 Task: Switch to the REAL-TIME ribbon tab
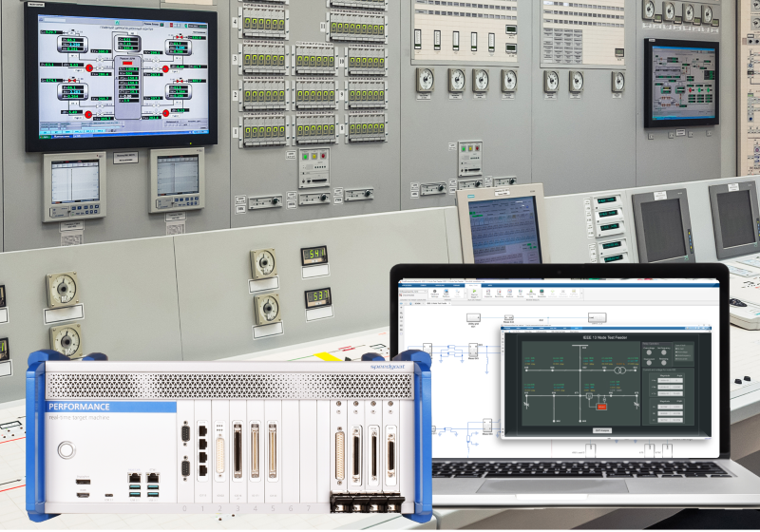(473, 285)
